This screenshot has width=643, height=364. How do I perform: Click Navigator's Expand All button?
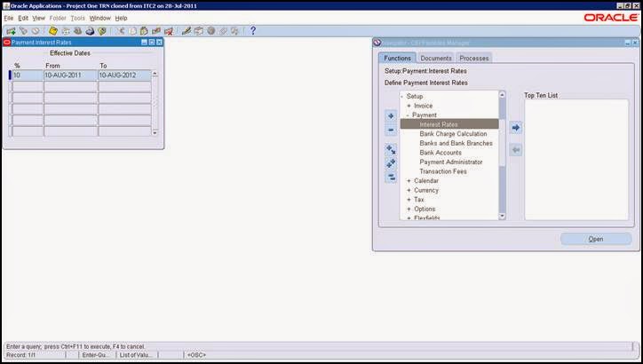(391, 163)
